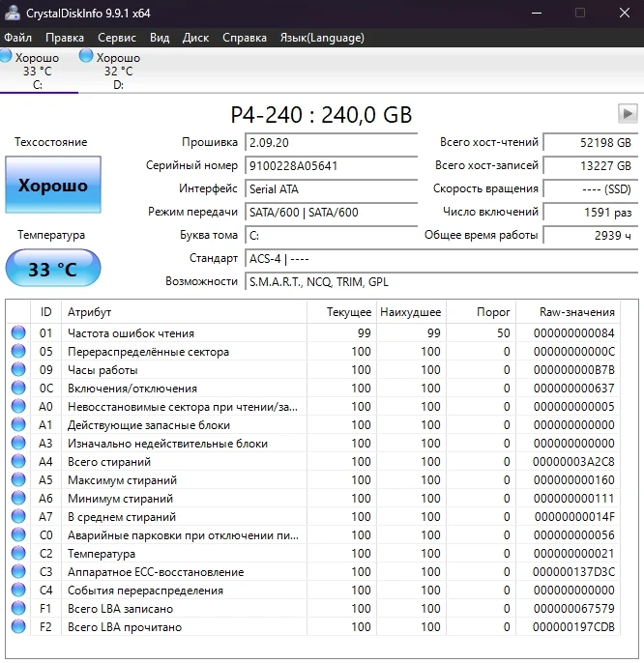Click the serial number field 9100228A05641
This screenshot has height=663, width=644.
point(332,166)
